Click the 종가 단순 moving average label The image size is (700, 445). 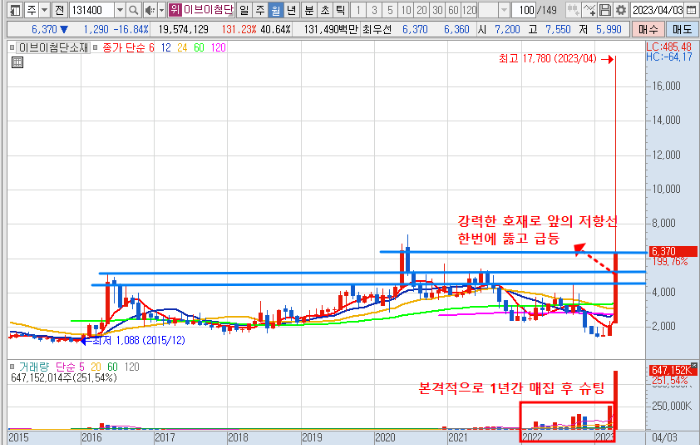pyautogui.click(x=124, y=47)
